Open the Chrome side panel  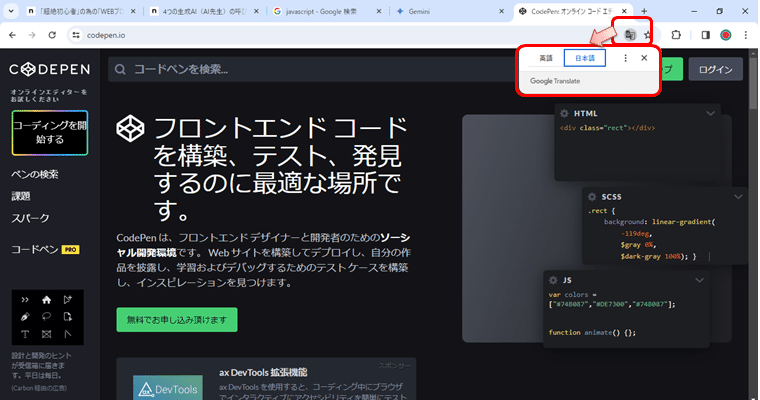coord(706,35)
